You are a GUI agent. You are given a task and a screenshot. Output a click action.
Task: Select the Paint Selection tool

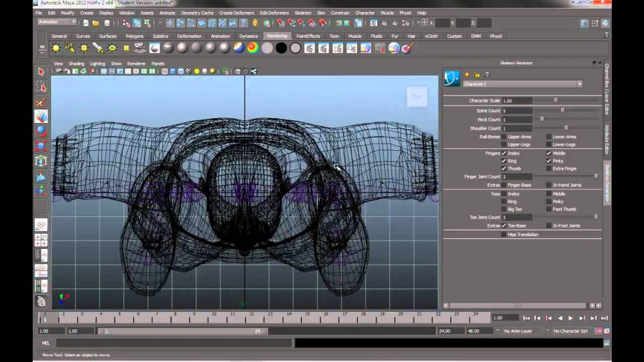(41, 102)
